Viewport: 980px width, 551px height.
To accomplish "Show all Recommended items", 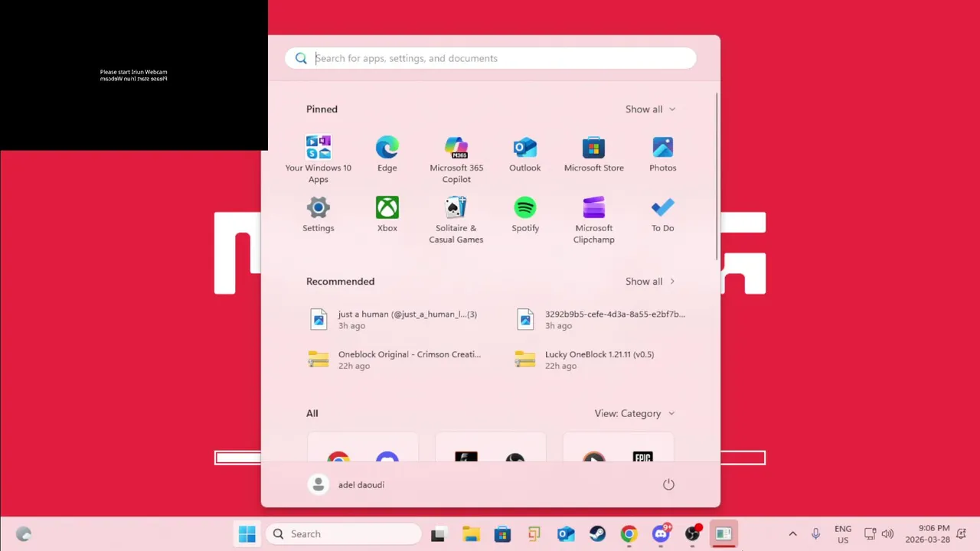I will (x=650, y=281).
